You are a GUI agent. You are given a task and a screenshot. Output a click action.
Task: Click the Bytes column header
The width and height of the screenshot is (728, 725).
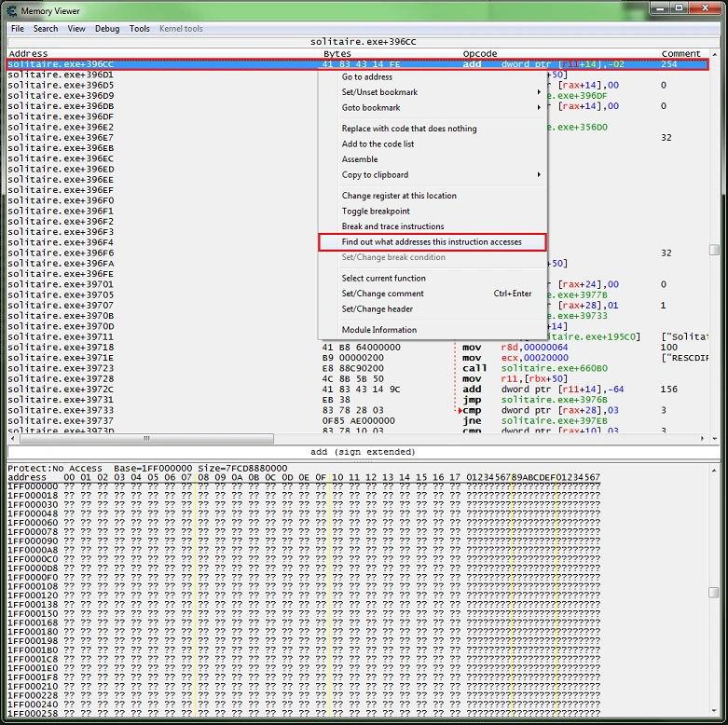point(337,54)
